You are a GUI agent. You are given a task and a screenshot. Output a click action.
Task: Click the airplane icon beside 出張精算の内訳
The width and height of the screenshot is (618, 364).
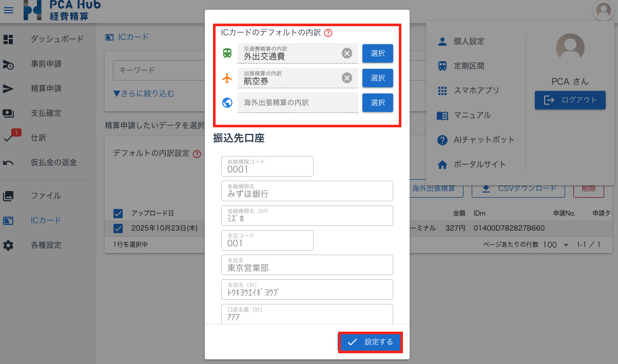(x=226, y=78)
